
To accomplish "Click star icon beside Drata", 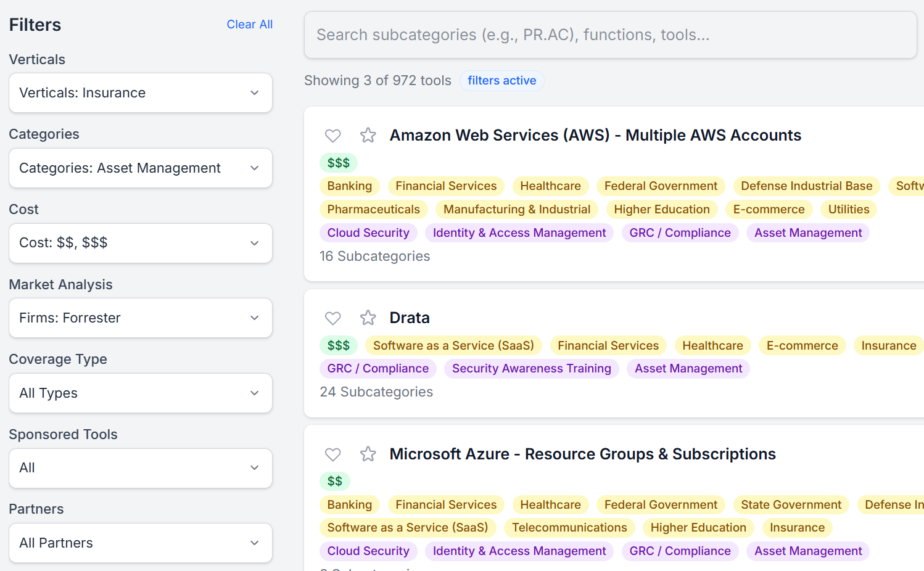I will click(x=368, y=318).
